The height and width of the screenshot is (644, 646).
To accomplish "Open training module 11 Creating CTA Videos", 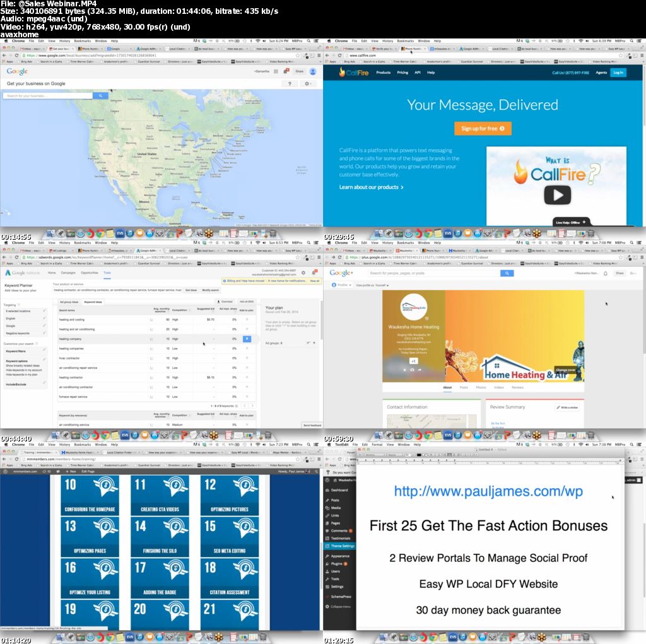I will (x=160, y=495).
